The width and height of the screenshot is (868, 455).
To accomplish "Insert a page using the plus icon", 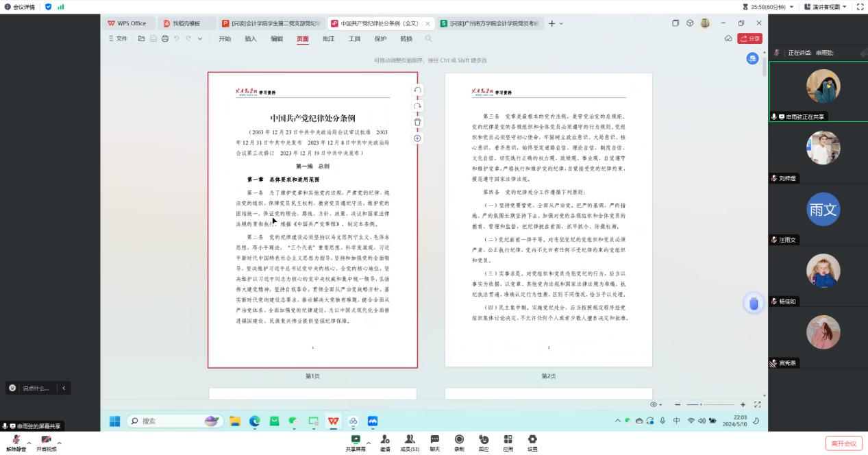I will (x=417, y=138).
